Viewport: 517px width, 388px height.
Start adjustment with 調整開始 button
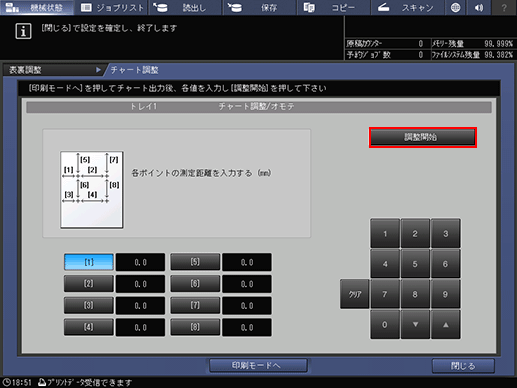[x=423, y=137]
